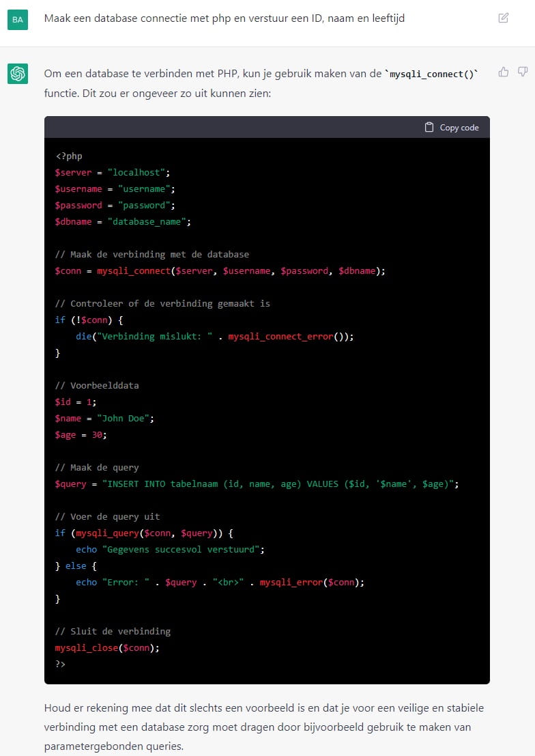This screenshot has height=756, width=535.
Task: Click the comment '// Sluit de verbinding'
Action: click(113, 632)
